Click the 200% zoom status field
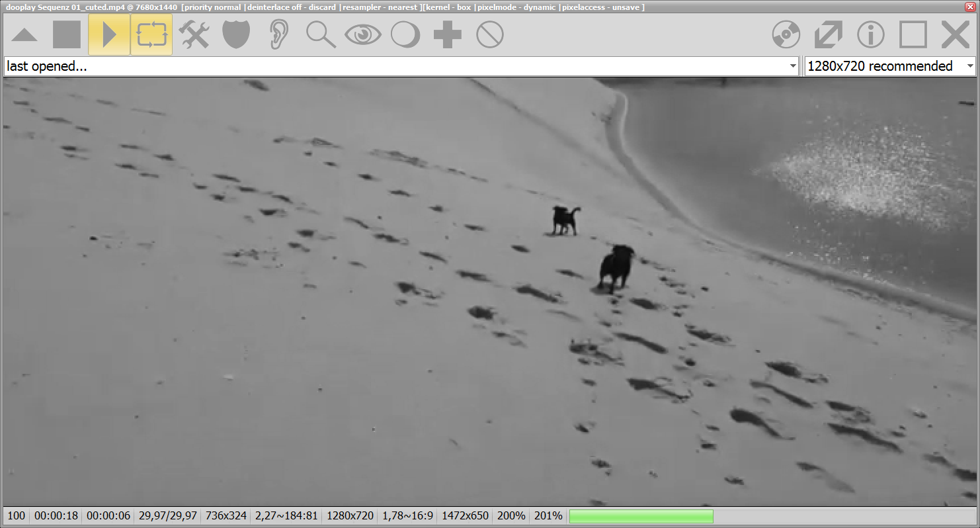 512,516
